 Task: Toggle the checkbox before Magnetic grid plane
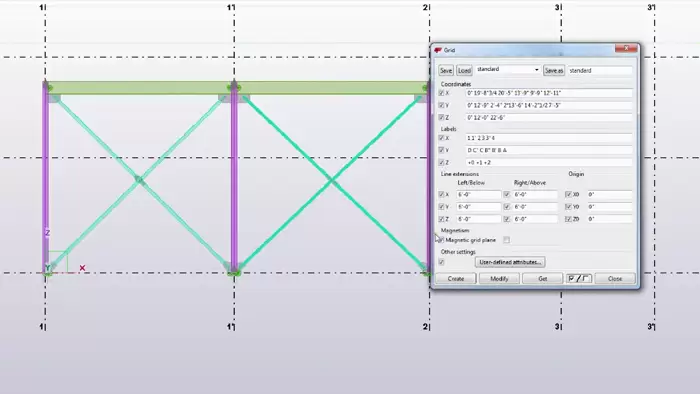442,240
